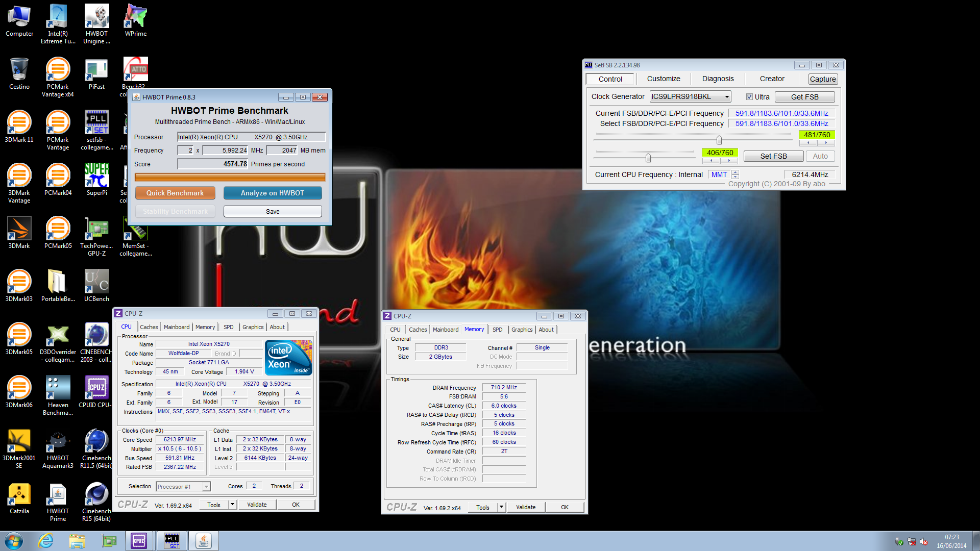This screenshot has width=980, height=551.
Task: Open HWBOT Aquamark3 desktop icon
Action: [58, 448]
